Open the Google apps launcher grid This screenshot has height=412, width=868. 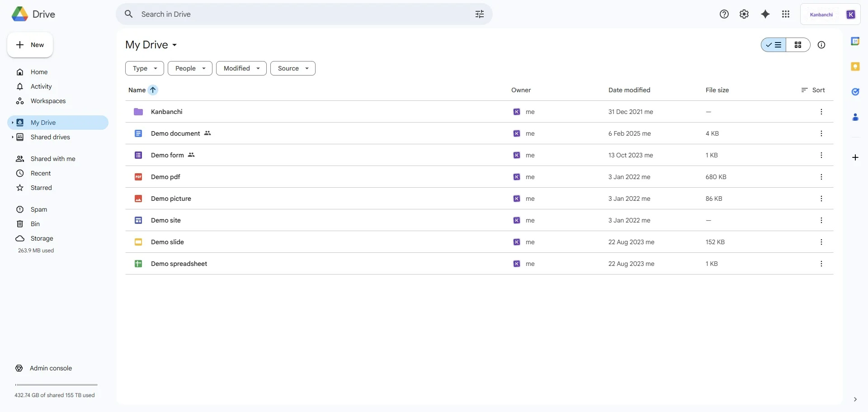[x=786, y=14]
